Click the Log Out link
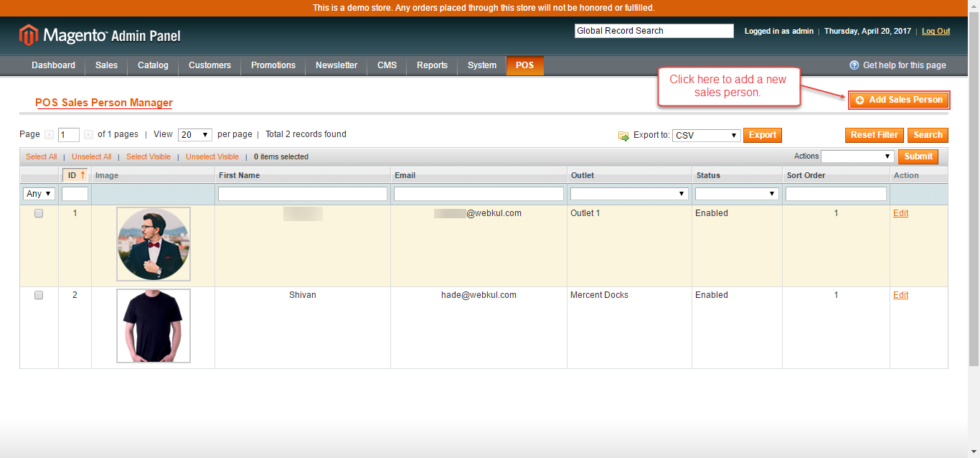This screenshot has width=980, height=458. (x=936, y=31)
